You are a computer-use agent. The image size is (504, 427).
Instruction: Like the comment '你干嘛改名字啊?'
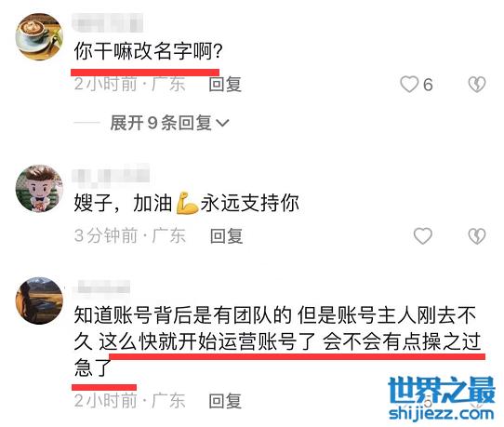[x=409, y=85]
